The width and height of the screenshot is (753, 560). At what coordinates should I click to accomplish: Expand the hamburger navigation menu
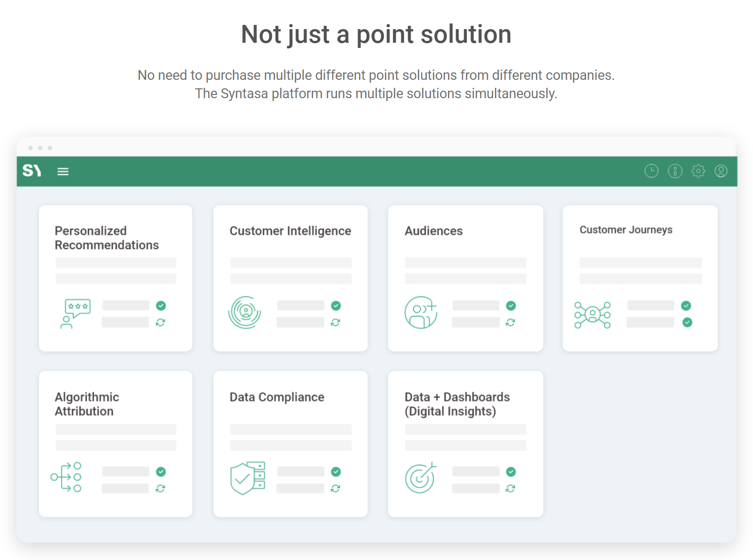pos(63,171)
